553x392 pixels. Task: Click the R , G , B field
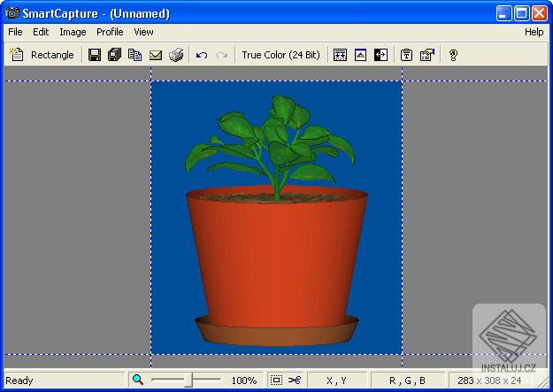click(x=407, y=380)
